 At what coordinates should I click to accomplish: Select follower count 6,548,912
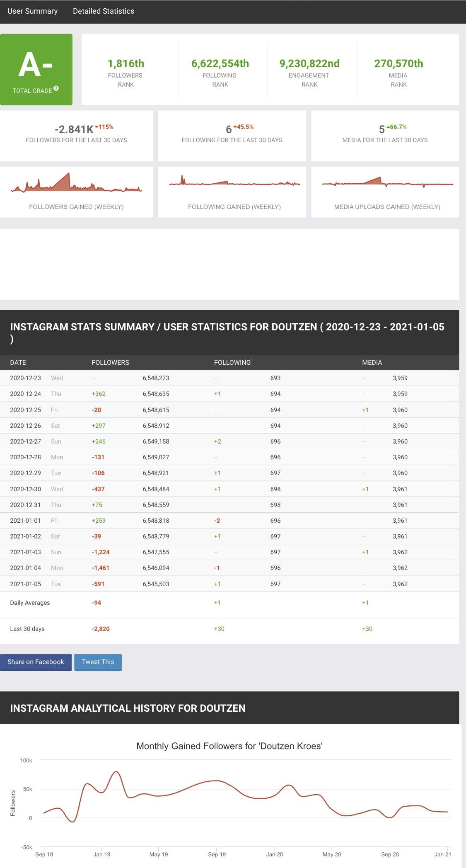click(x=156, y=426)
